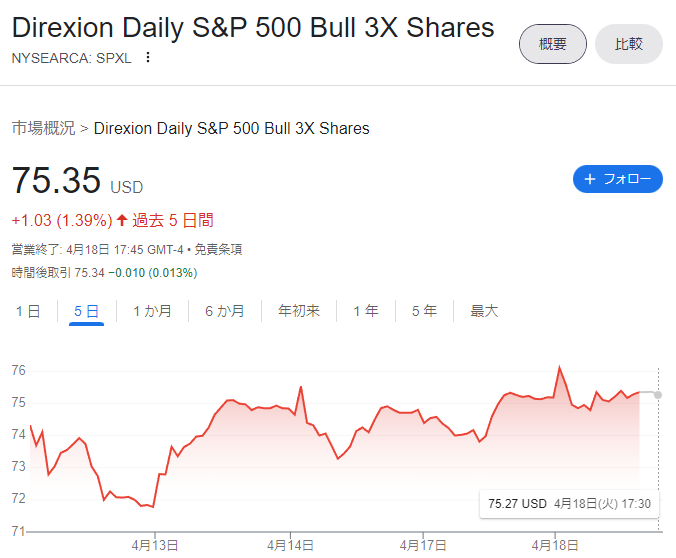Open the 市場概況 breadcrumb link
This screenshot has height=558, width=676.
point(44,128)
